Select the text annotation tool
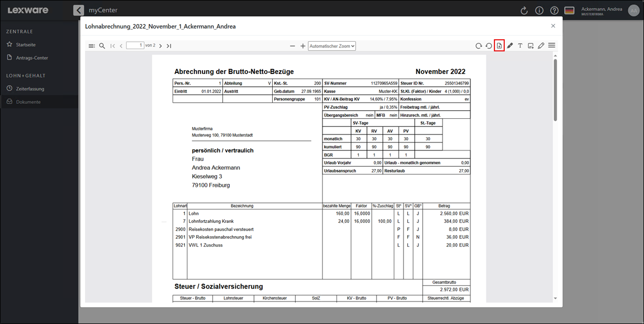644x324 pixels. (x=520, y=46)
